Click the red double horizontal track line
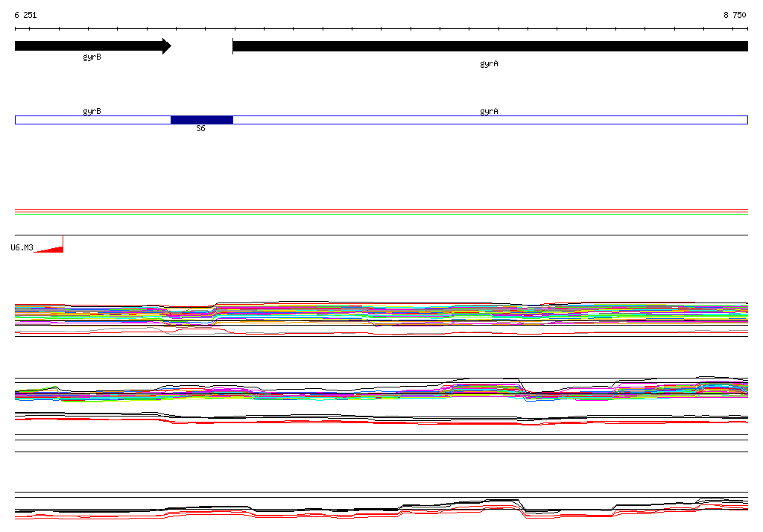This screenshot has height=532, width=763. click(381, 211)
